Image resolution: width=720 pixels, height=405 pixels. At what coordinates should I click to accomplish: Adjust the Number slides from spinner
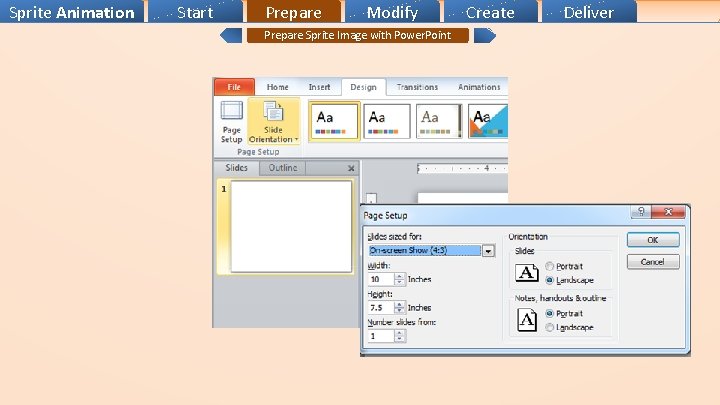[x=399, y=336]
